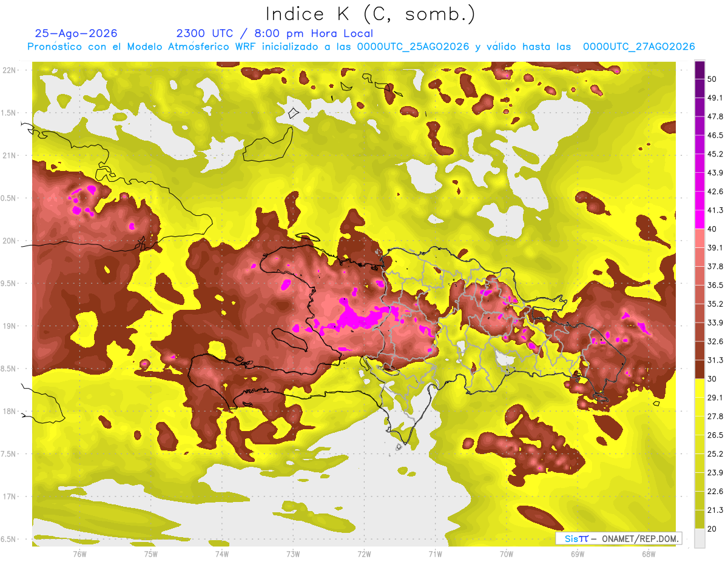Screen dimensions: 728x562
Task: Click the '70W' longitude label
Action: [x=507, y=554]
